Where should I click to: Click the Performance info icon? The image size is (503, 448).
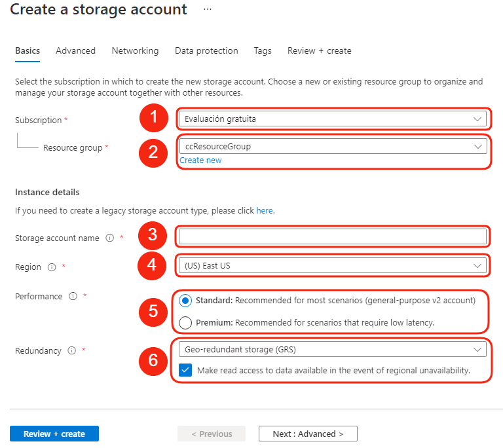tap(73, 296)
